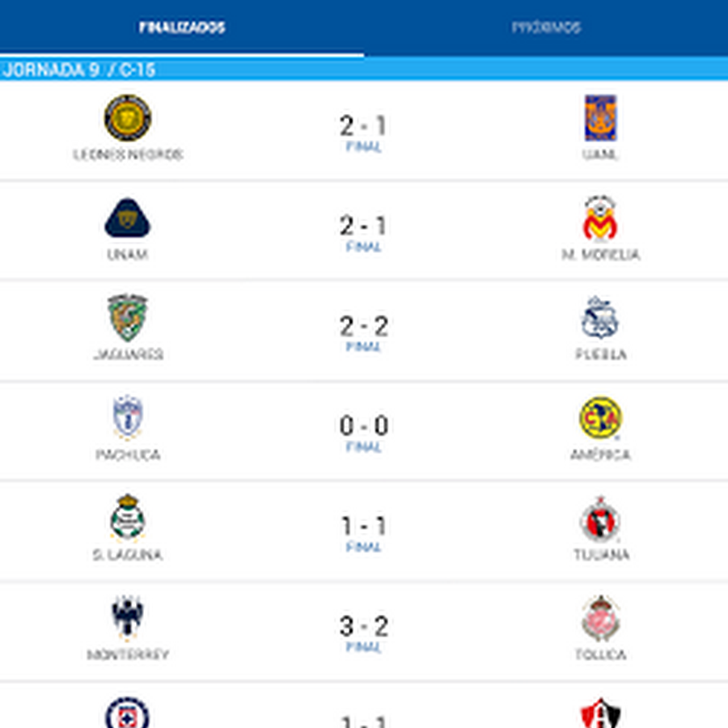Tap the Santos Laguna crest
The width and height of the screenshot is (728, 728).
[x=128, y=518]
